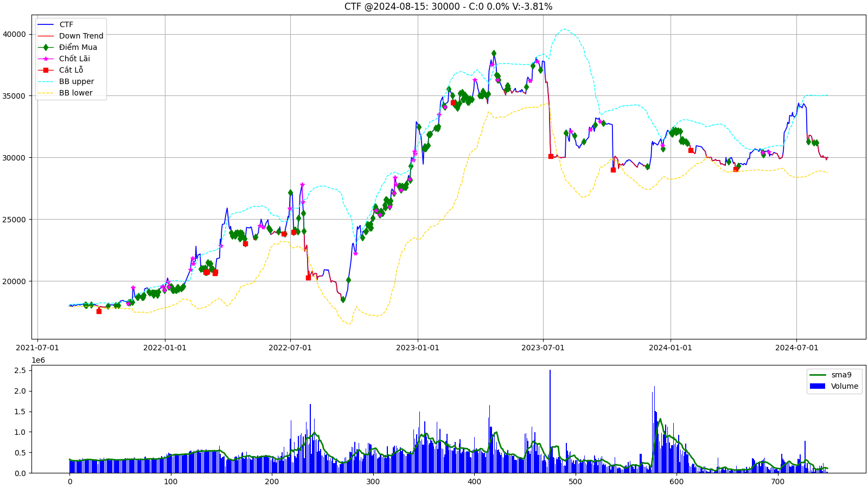Select the chart title starting with 'CTF @2024-08-15'
This screenshot has height=488, width=868.
click(x=448, y=7)
